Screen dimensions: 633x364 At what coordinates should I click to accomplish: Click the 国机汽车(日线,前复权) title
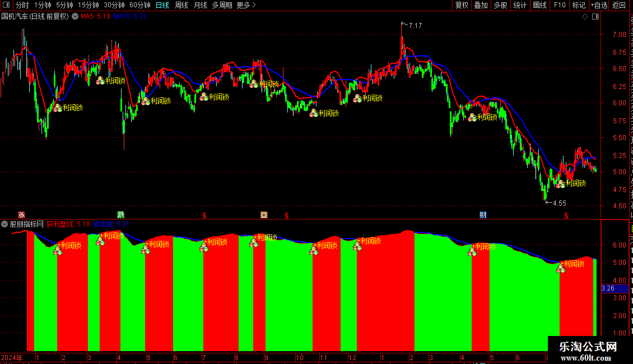tap(35, 17)
